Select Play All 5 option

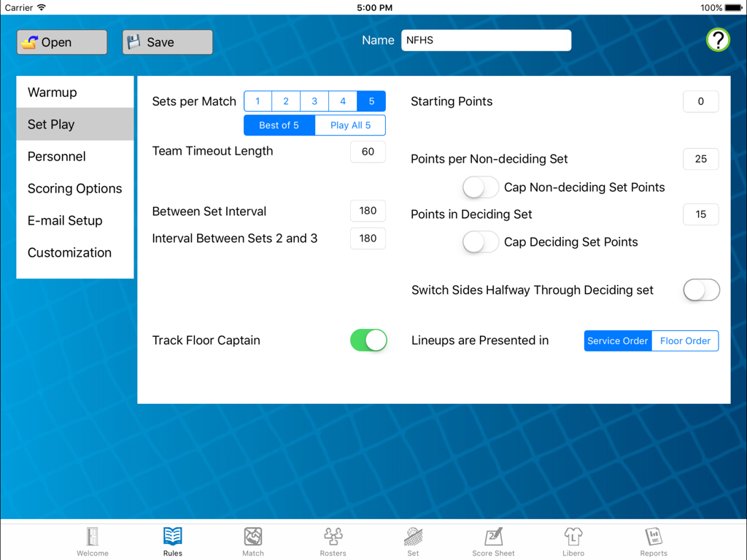pos(349,125)
